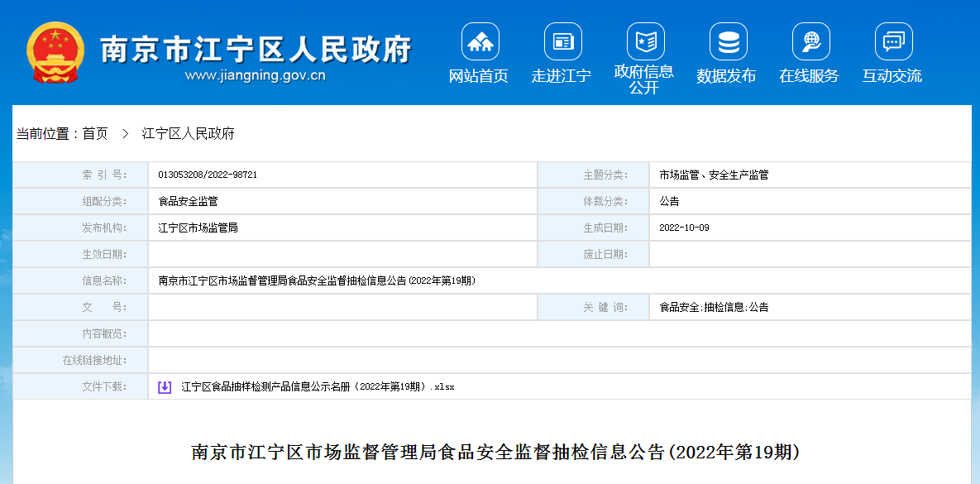The height and width of the screenshot is (484, 980).
Task: Click the national emblem logo
Action: (55, 52)
